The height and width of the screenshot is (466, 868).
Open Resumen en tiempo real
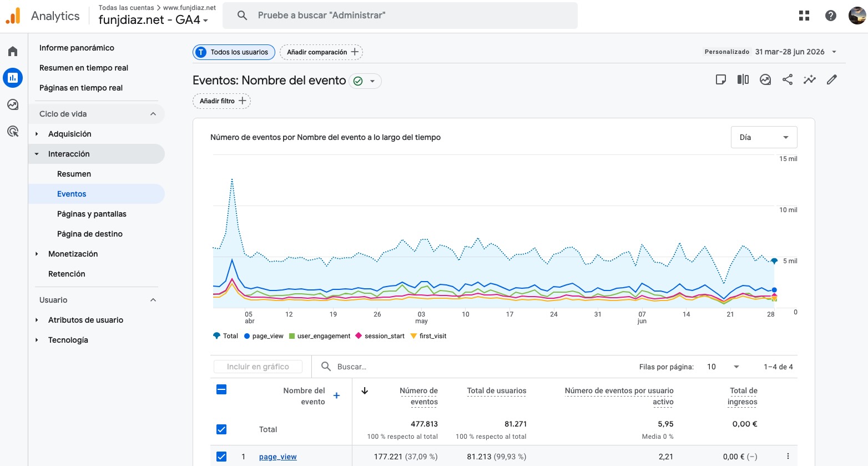84,68
